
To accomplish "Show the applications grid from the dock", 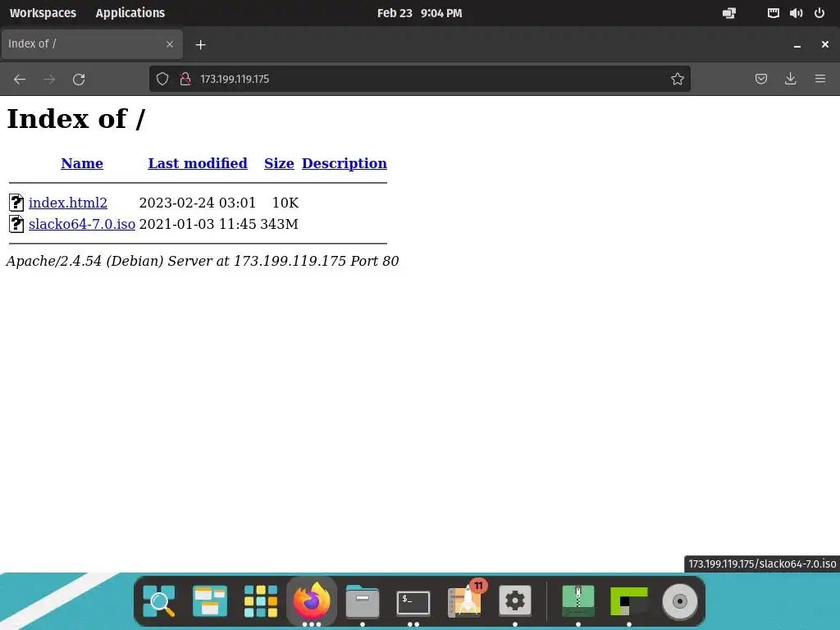I will [261, 601].
